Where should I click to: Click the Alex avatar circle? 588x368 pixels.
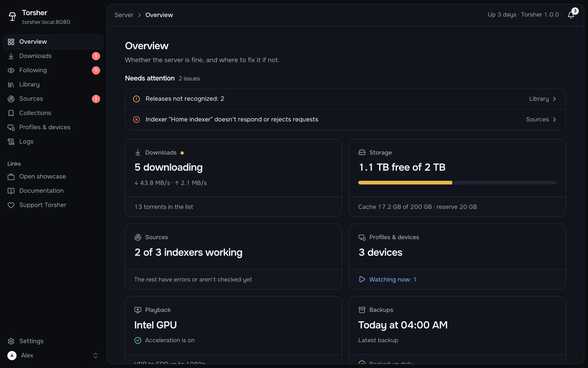tap(12, 356)
